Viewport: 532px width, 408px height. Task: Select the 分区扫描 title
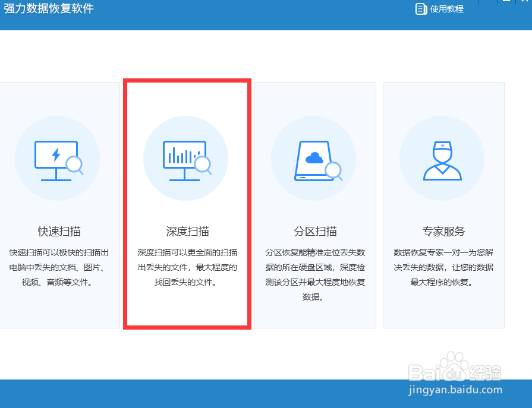[x=315, y=232]
